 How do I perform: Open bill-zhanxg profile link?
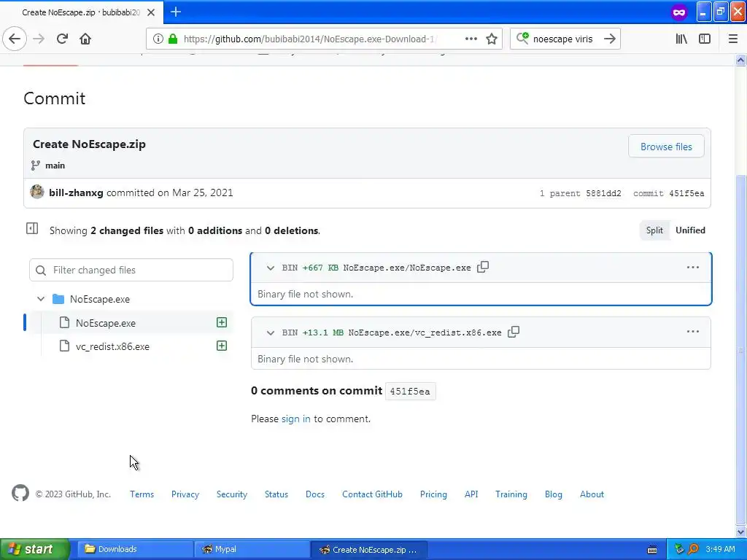tap(76, 192)
